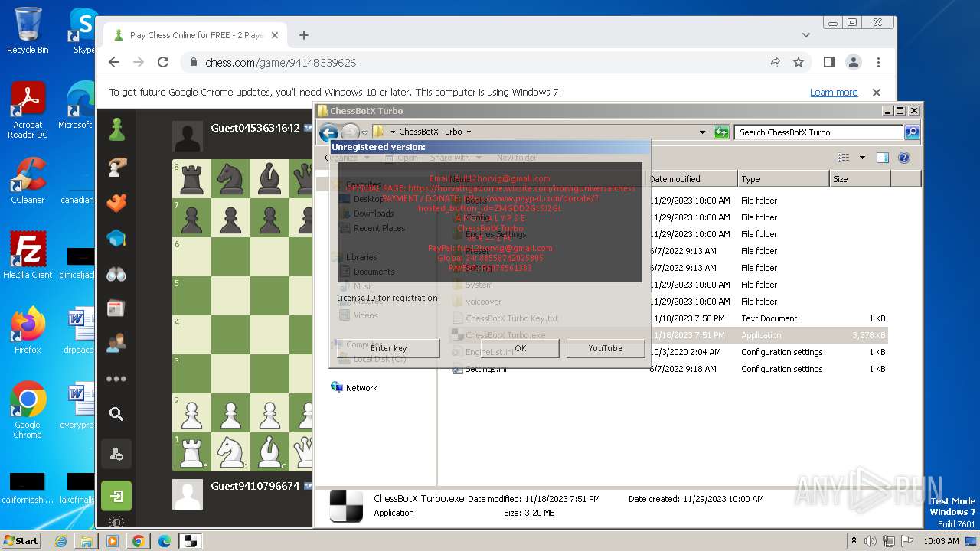Click Internet Explorer taskbar icon
The width and height of the screenshot is (980, 551).
(60, 541)
